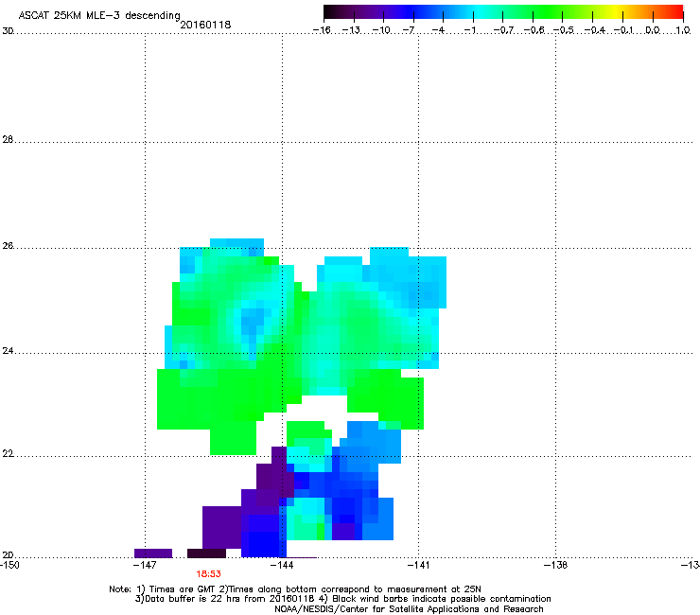The height and width of the screenshot is (615, 700).
Task: Click the colorbar label -16
Action: (322, 30)
